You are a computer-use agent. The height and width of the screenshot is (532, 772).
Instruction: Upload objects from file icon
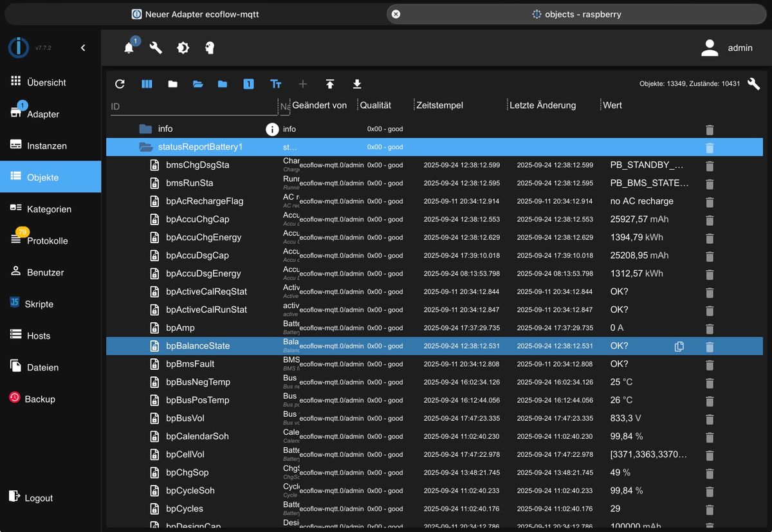[330, 84]
